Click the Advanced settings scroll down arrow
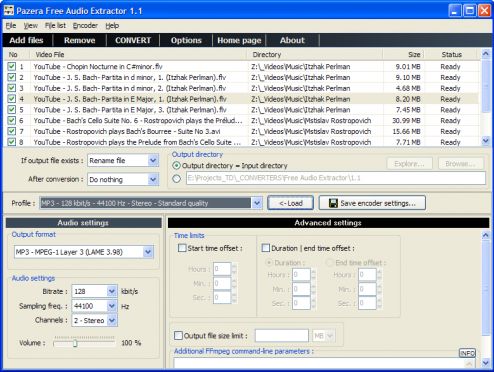Image resolution: width=494 pixels, height=372 pixels. click(x=485, y=362)
